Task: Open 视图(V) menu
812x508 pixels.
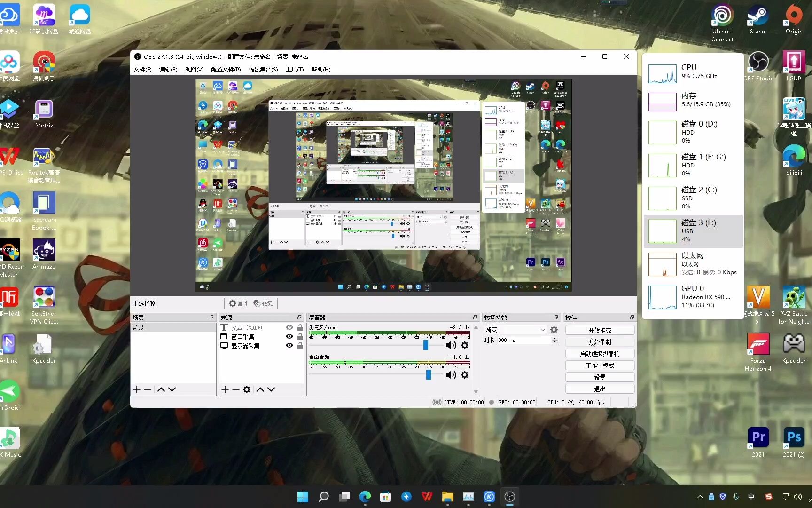Action: (194, 69)
